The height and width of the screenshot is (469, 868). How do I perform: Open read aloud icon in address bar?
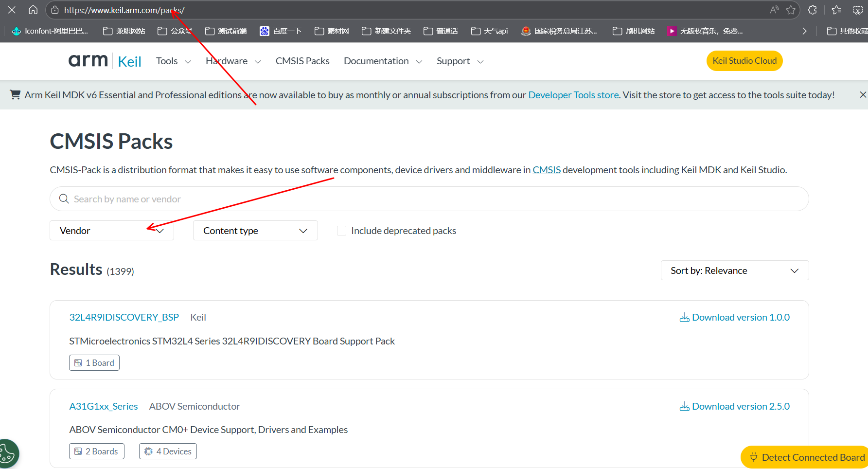775,10
